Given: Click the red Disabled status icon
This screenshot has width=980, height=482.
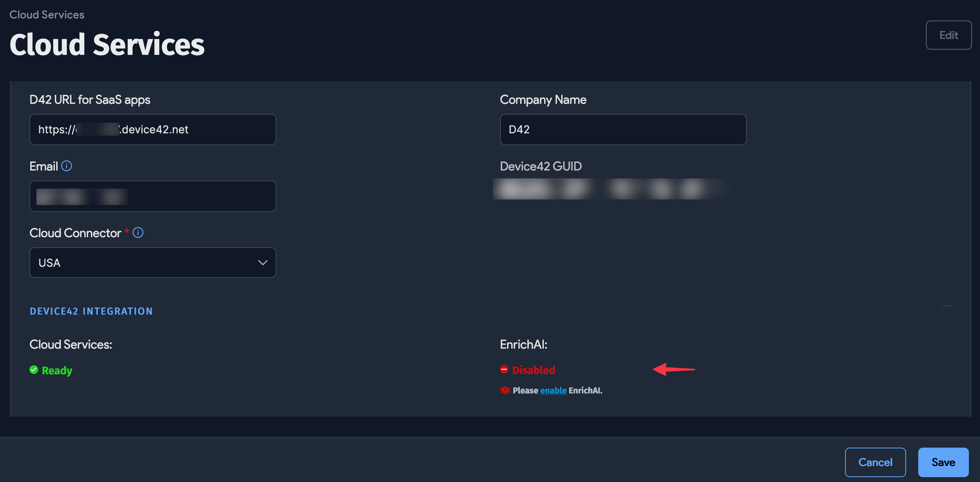Looking at the screenshot, I should point(504,369).
